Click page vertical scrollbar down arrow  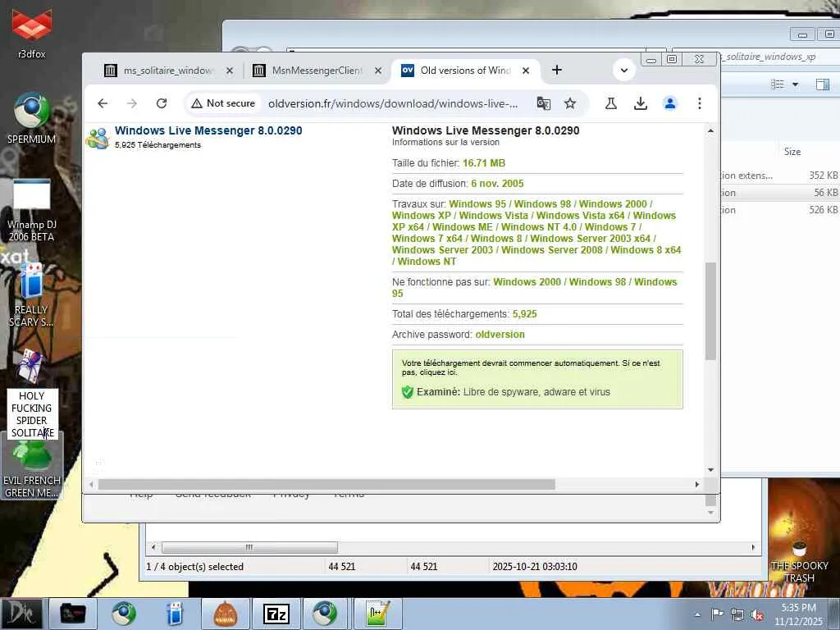click(x=710, y=470)
